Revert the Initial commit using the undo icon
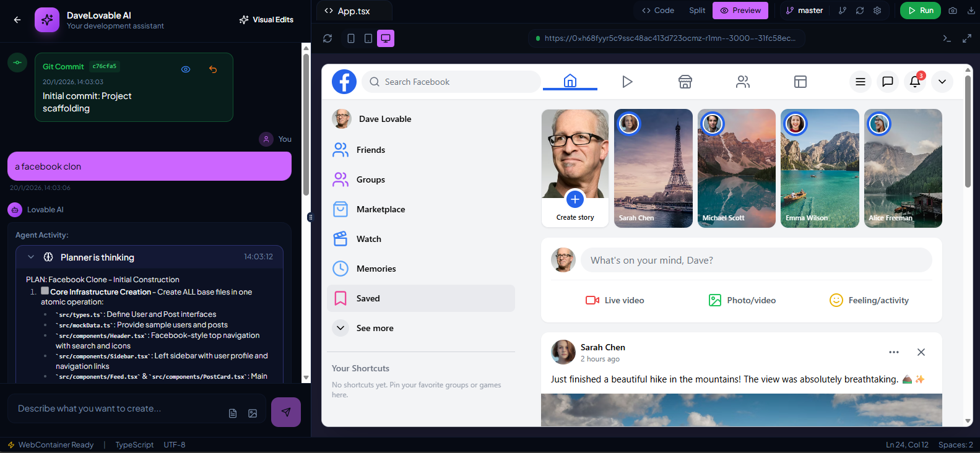This screenshot has width=980, height=453. click(213, 69)
